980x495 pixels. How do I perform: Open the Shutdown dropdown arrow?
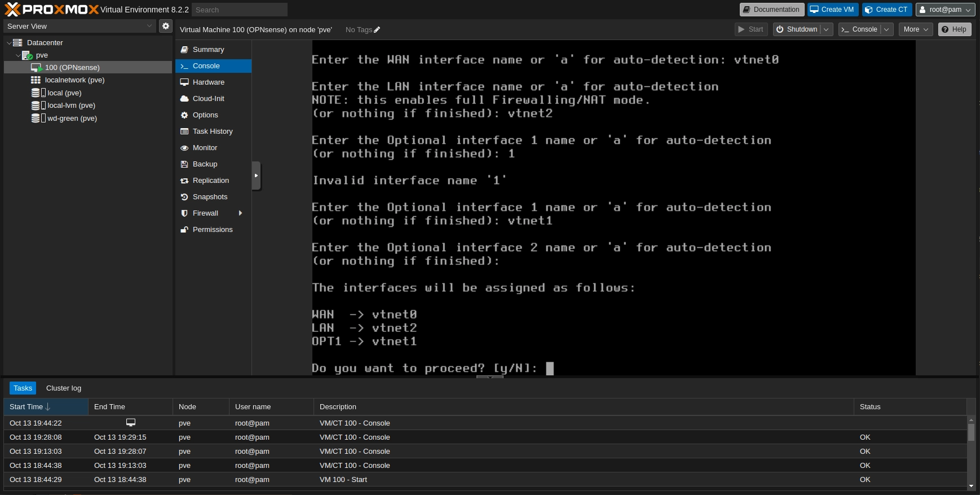827,29
